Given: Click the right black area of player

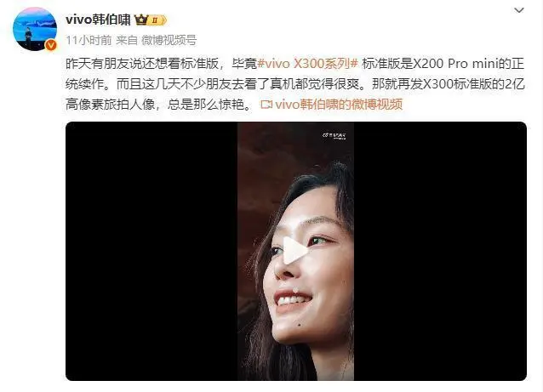Looking at the screenshot, I should [440, 251].
